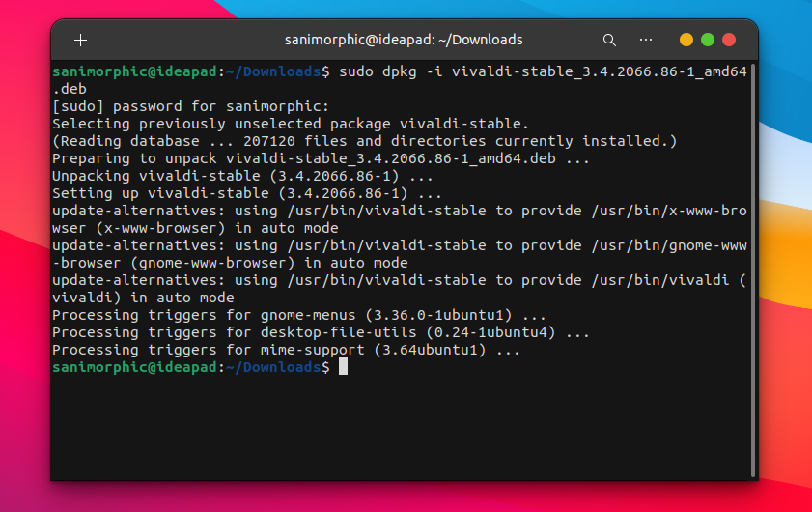812x512 pixels.
Task: Click the title text sanimorphic@ideapad: ~/Downloads
Action: (x=404, y=40)
